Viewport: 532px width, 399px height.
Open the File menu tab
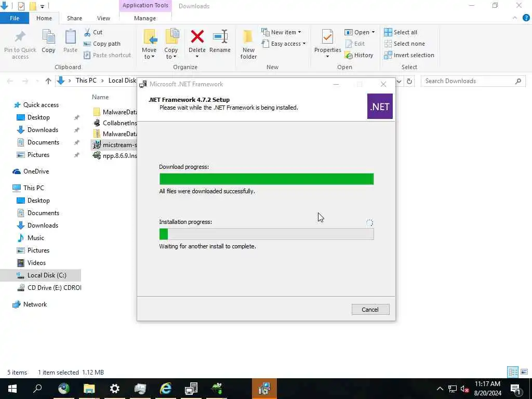15,18
